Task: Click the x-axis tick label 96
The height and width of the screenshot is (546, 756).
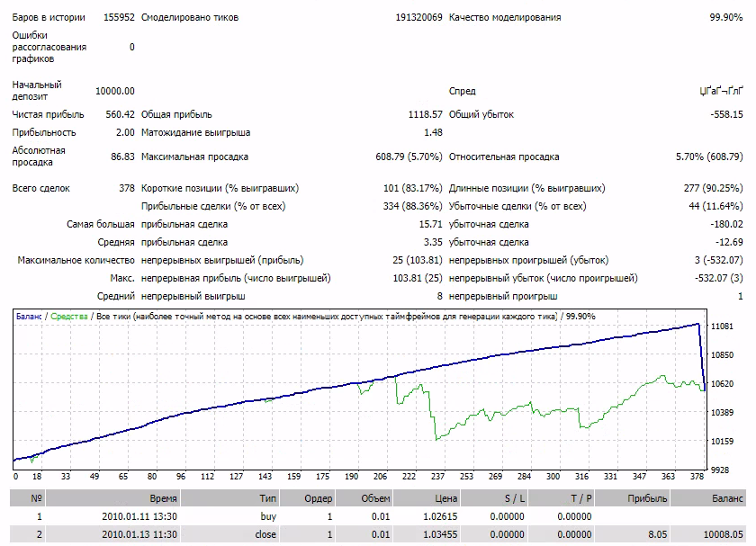Action: [x=181, y=477]
